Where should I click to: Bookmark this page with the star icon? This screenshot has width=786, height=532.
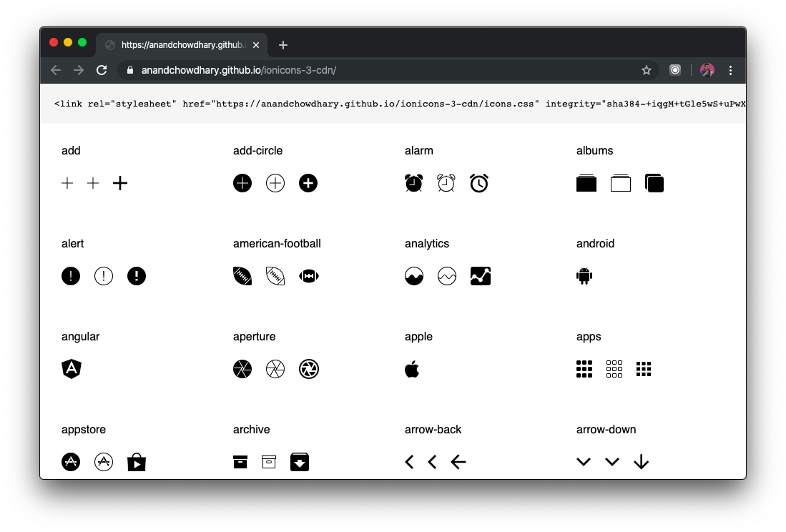[647, 70]
